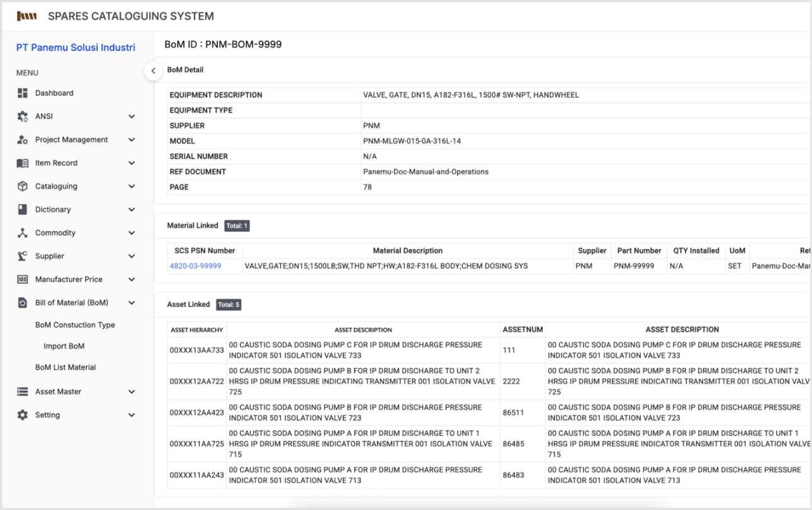812x510 pixels.
Task: Open PSN number 4820-03-99999 link
Action: [x=195, y=266]
